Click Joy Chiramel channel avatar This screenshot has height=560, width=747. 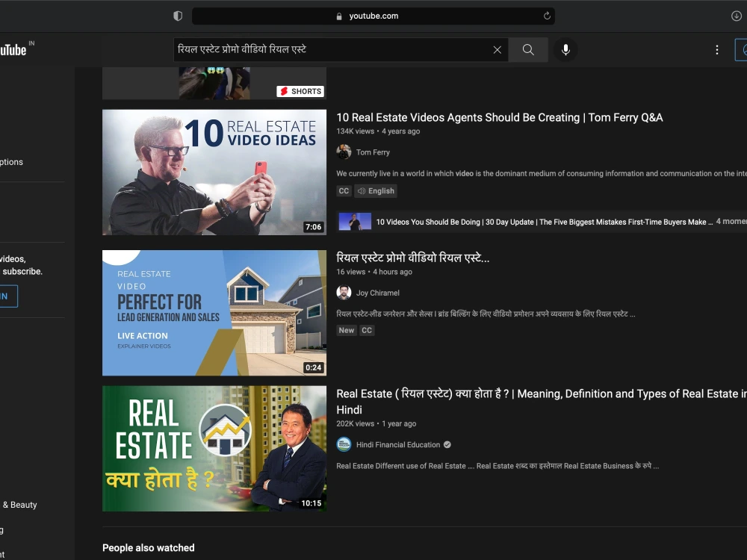coord(344,293)
